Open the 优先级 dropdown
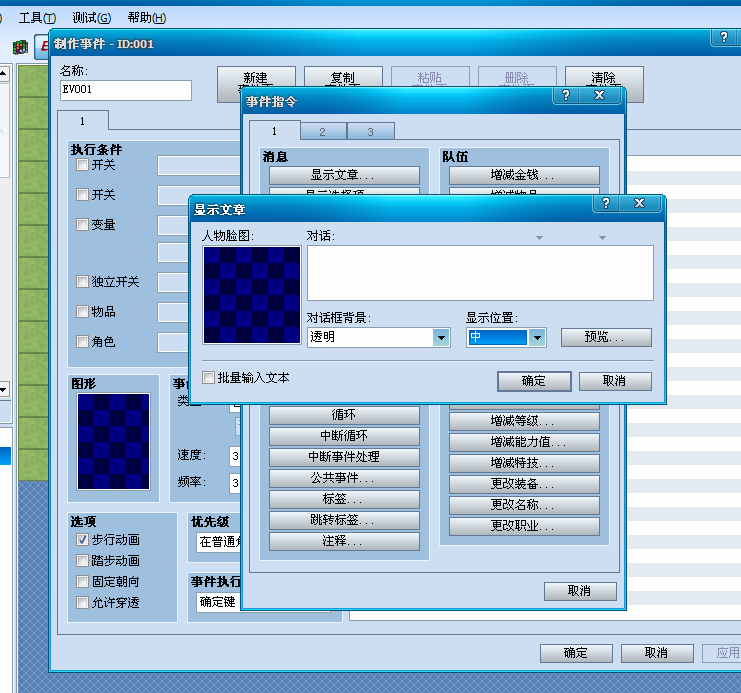Screen dimensions: 741x693 click(x=220, y=542)
